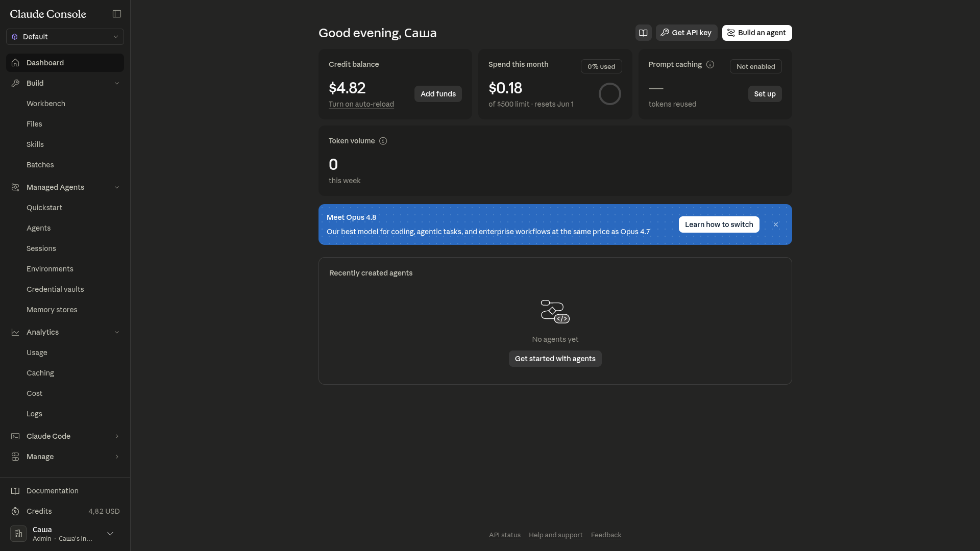Click the agents illustration above No agents yet
Image resolution: width=980 pixels, height=551 pixels.
coord(555,312)
